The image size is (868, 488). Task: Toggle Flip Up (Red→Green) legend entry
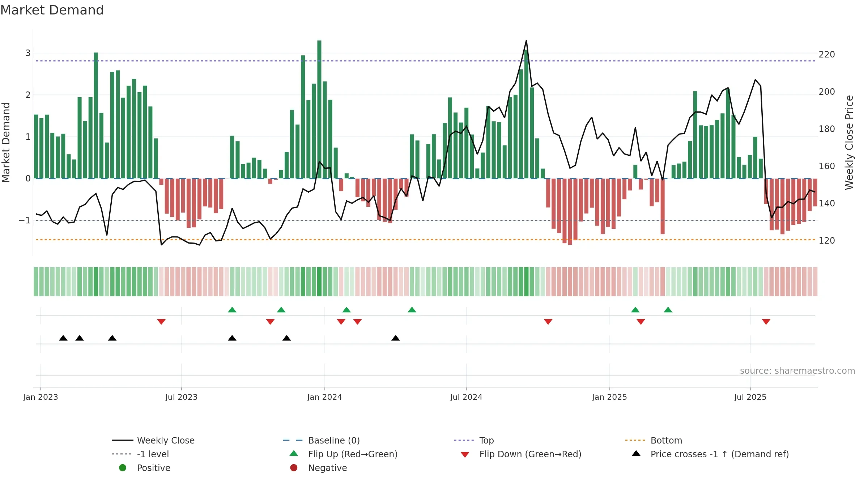point(344,454)
